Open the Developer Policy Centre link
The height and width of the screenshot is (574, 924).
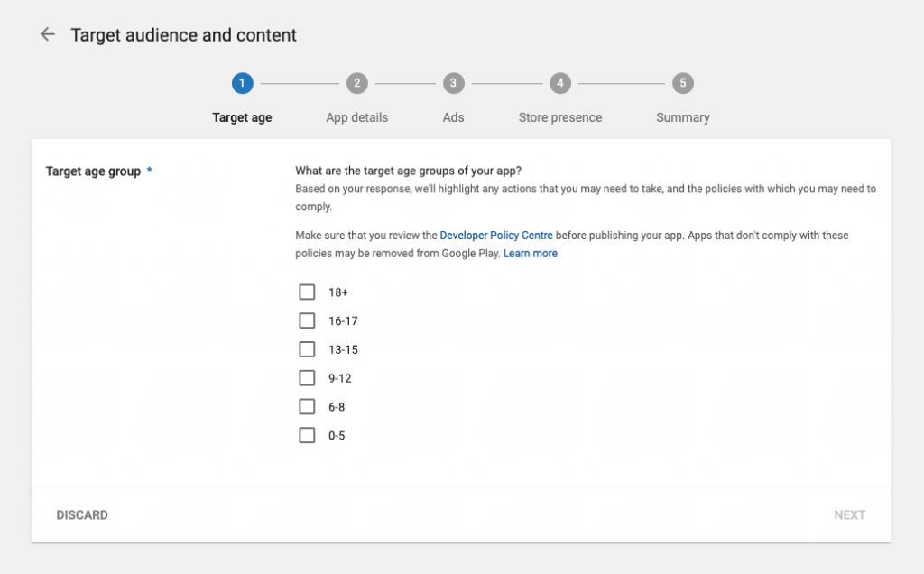coord(496,235)
